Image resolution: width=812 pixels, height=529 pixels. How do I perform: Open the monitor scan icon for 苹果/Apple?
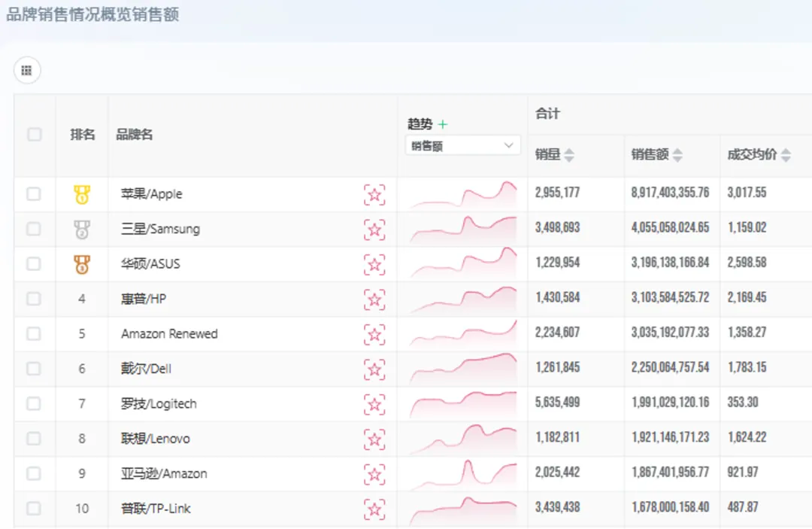(x=374, y=194)
